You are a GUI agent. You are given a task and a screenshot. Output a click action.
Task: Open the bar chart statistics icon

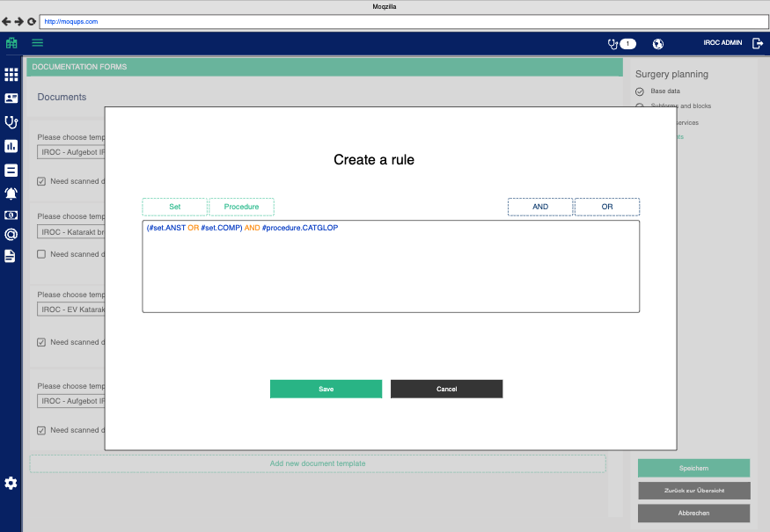[11, 146]
